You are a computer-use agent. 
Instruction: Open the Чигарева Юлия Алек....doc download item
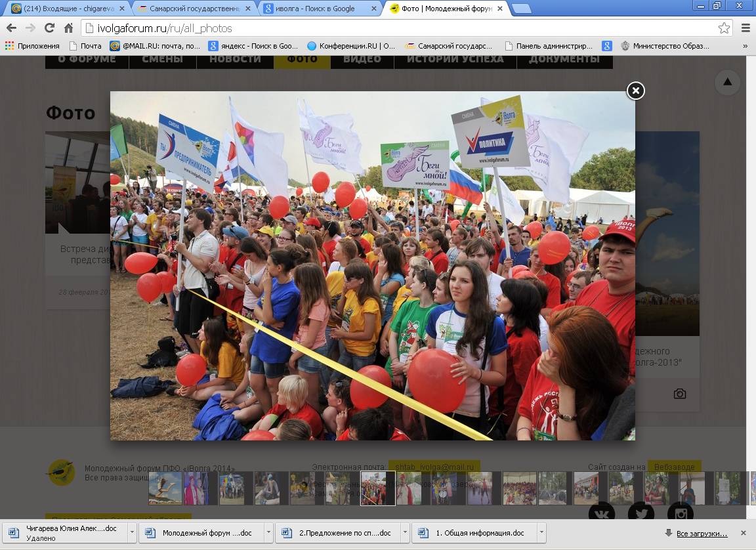click(x=64, y=533)
